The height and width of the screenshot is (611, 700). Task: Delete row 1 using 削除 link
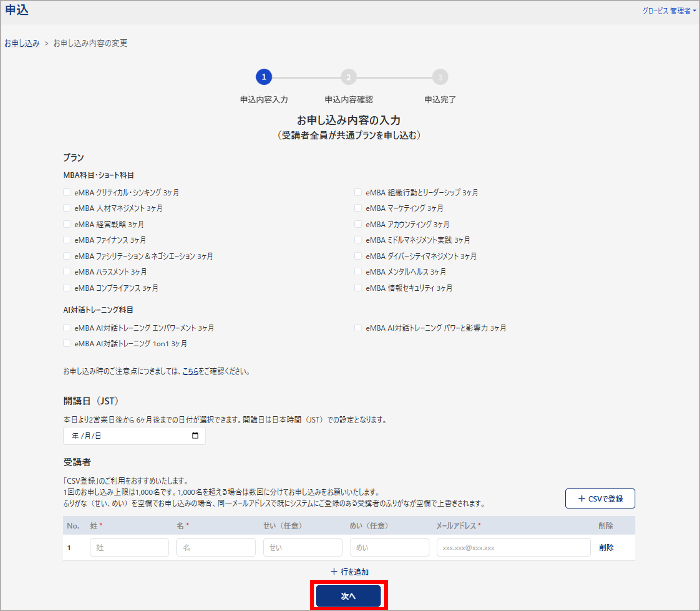click(x=606, y=547)
